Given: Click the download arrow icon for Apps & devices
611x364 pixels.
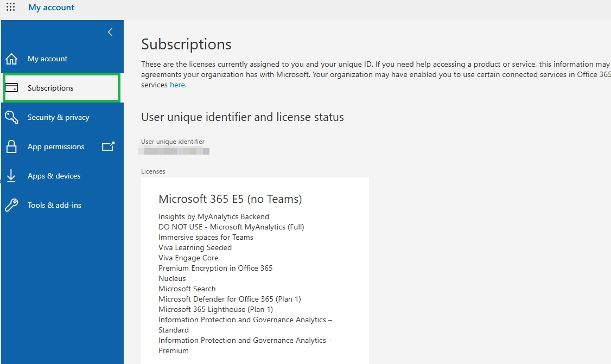Looking at the screenshot, I should click(x=11, y=176).
